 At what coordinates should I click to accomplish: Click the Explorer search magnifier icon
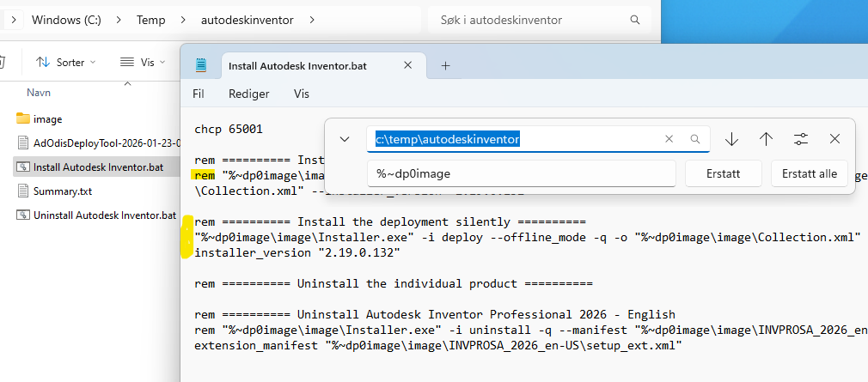[634, 19]
